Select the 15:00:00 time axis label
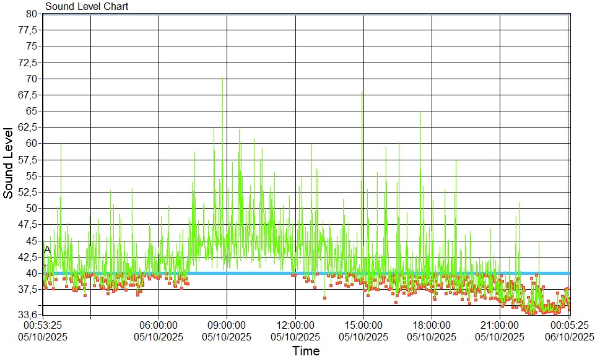Viewport: 613px width, 364px height. pyautogui.click(x=363, y=325)
